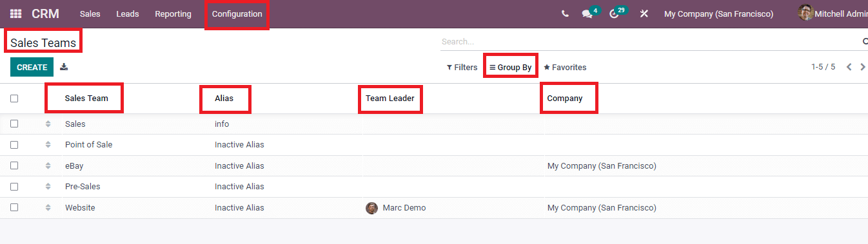
Task: Select the Website row checkbox
Action: (14, 207)
